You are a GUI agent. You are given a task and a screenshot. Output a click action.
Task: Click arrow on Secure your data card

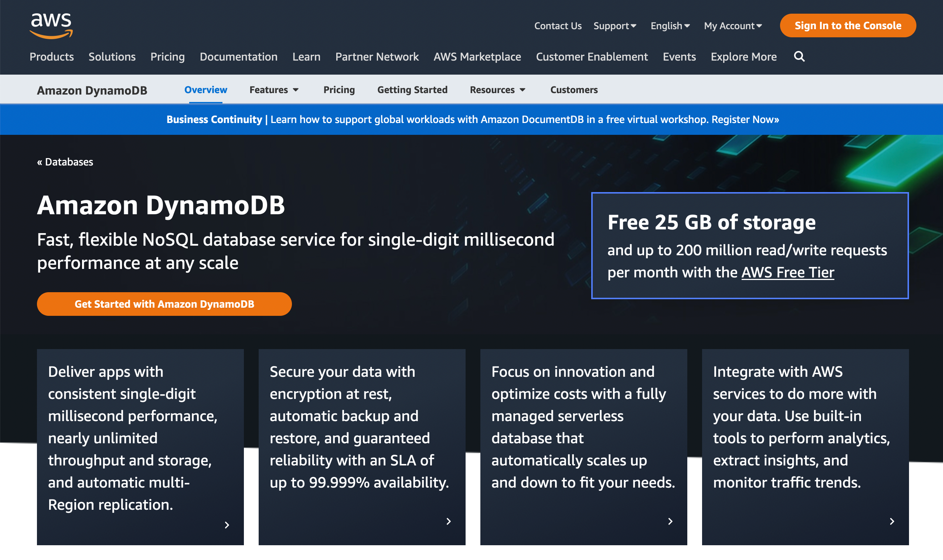(x=449, y=521)
